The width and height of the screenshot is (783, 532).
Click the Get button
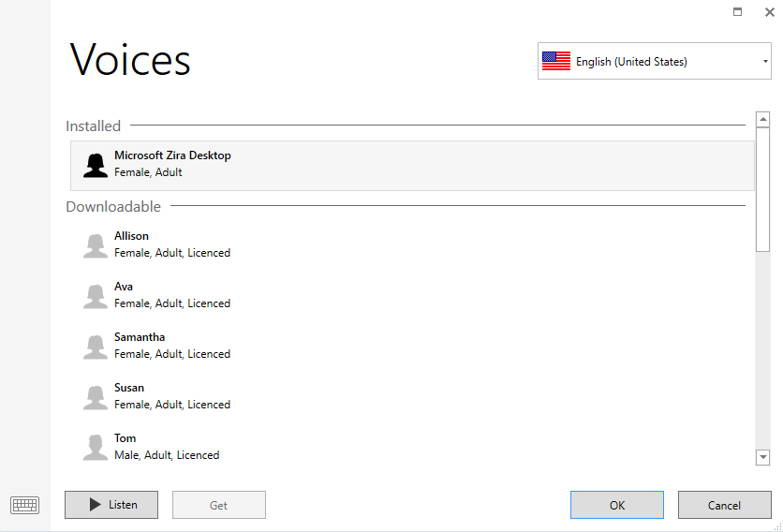(219, 505)
